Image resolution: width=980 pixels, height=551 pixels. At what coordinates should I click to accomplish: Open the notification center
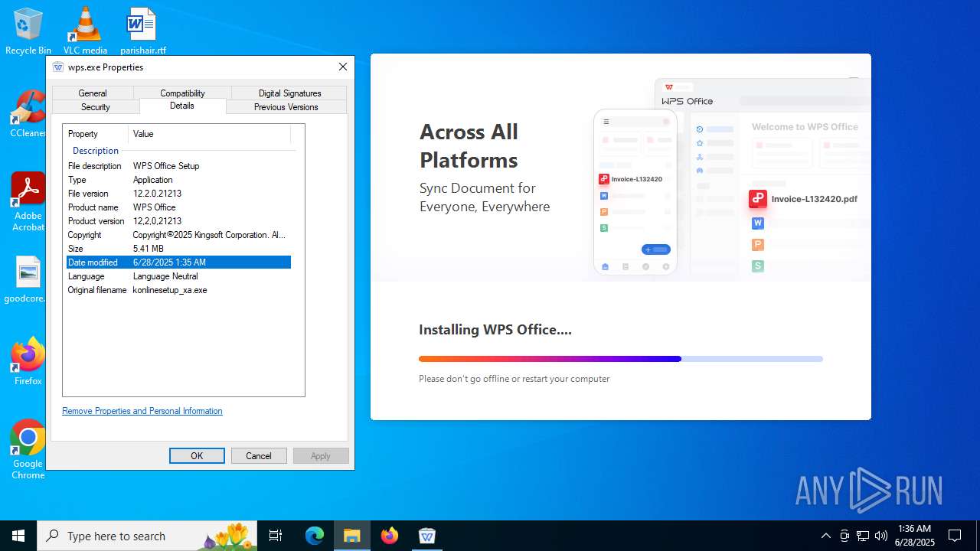coord(955,536)
